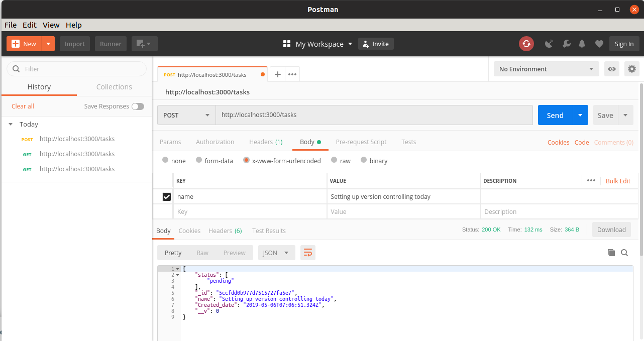Switch to the Collections tab

coord(114,87)
